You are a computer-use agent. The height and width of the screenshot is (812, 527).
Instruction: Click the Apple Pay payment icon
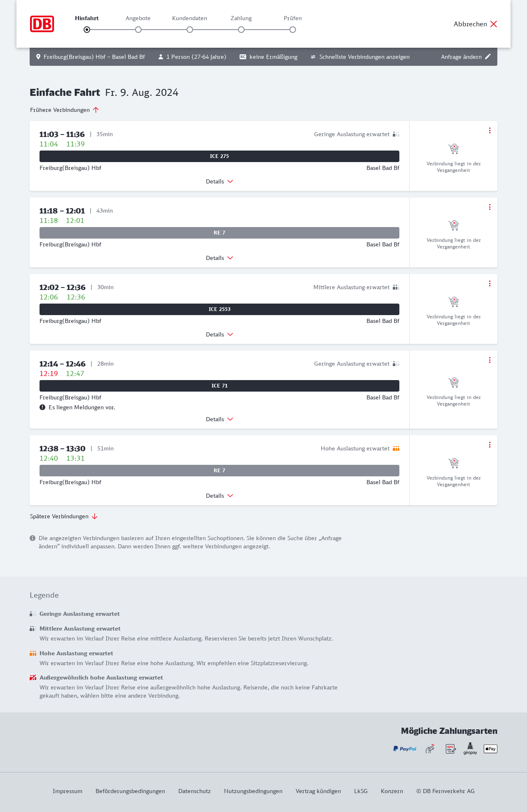[490, 749]
